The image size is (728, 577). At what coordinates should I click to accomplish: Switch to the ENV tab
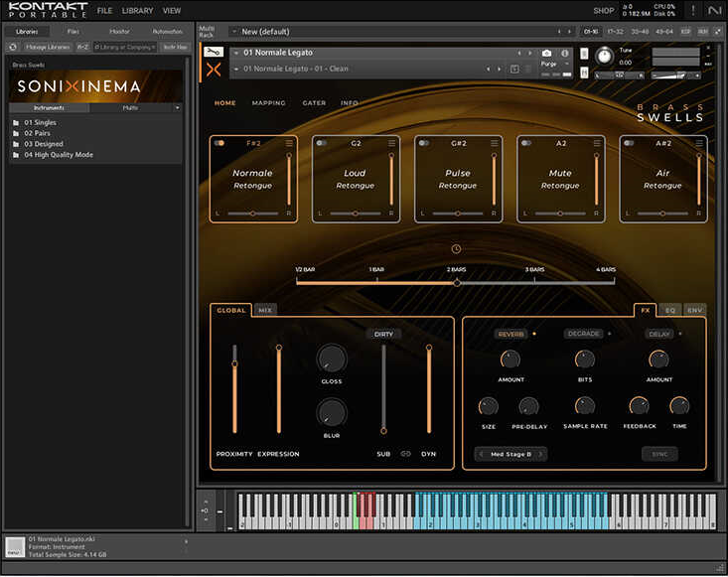pyautogui.click(x=694, y=310)
